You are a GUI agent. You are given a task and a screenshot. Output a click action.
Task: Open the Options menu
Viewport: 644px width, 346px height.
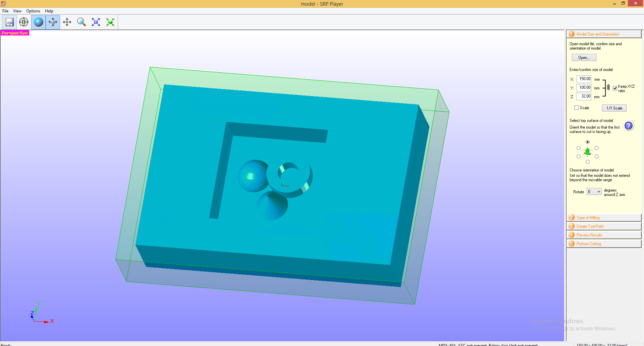coord(33,11)
